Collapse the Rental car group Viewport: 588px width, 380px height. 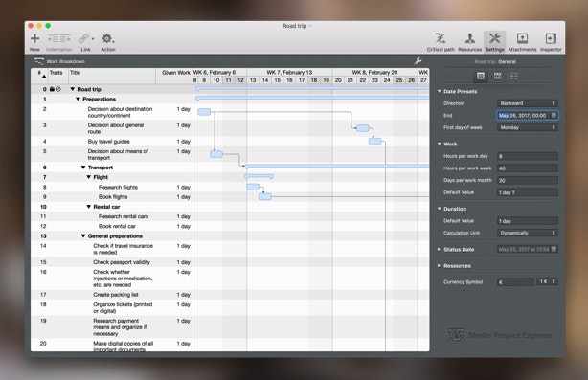pos(89,207)
